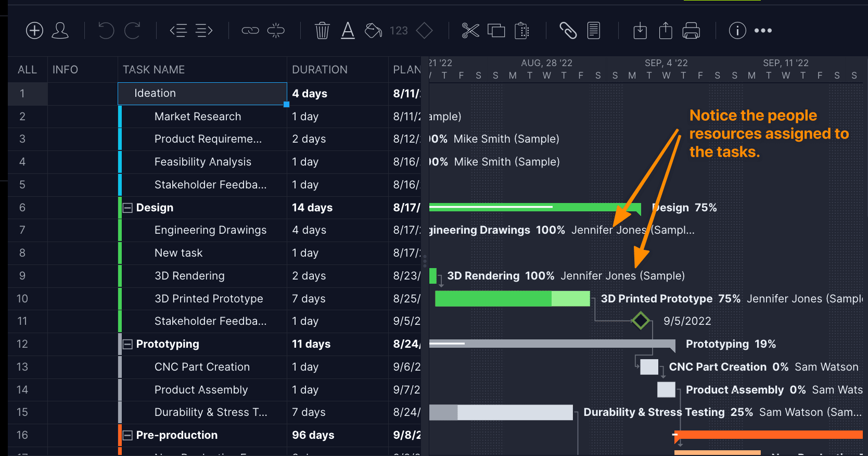Viewport: 868px width, 456px height.
Task: Click the link tasks chain icon
Action: 250,31
